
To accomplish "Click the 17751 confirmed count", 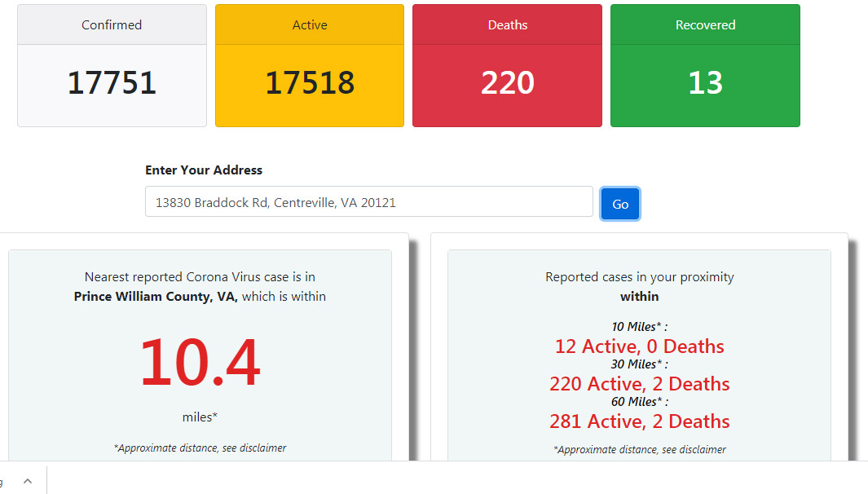I will click(112, 83).
